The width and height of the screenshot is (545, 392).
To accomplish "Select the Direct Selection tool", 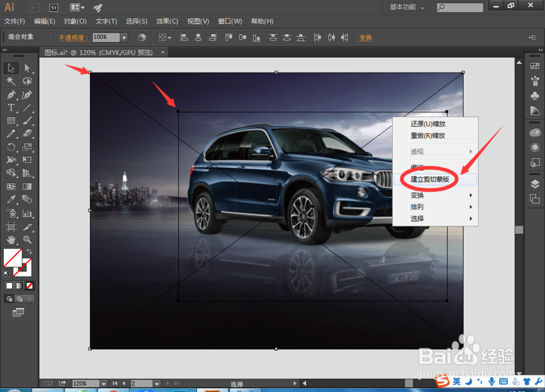I will point(27,68).
